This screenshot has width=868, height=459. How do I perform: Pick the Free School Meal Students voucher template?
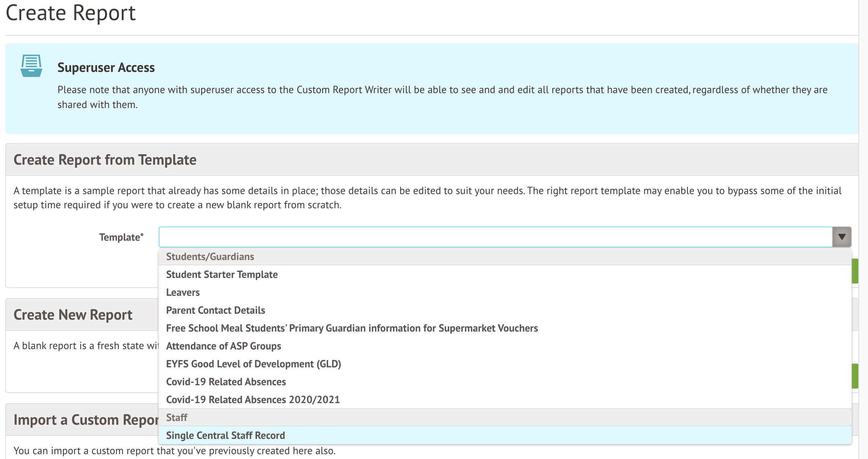(x=352, y=328)
